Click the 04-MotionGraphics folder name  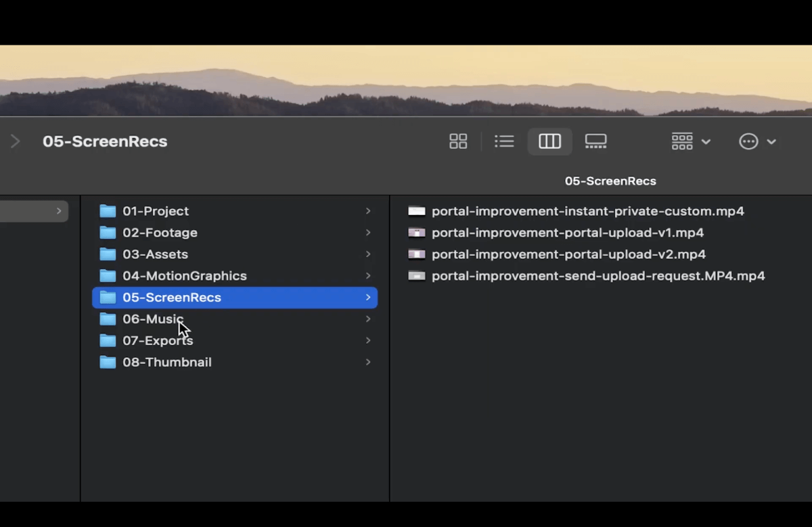point(185,276)
